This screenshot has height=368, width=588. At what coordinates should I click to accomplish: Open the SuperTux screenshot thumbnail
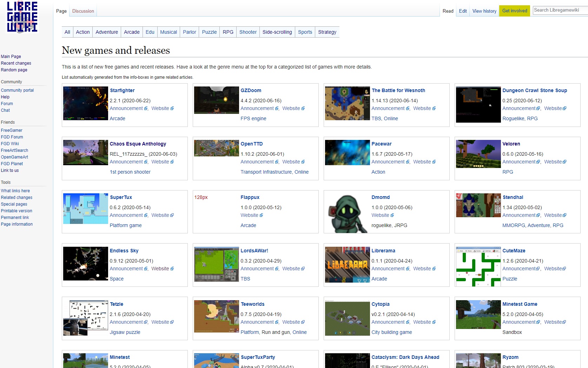click(x=86, y=208)
